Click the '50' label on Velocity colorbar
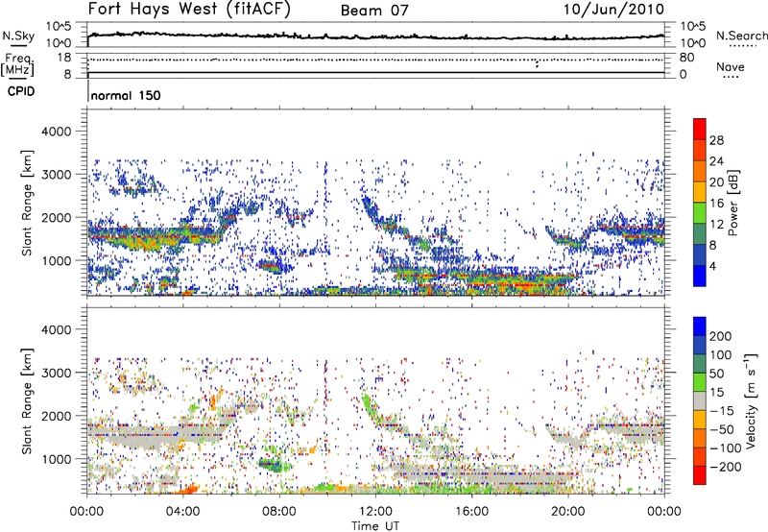This screenshot has height=532, width=768. [x=716, y=374]
